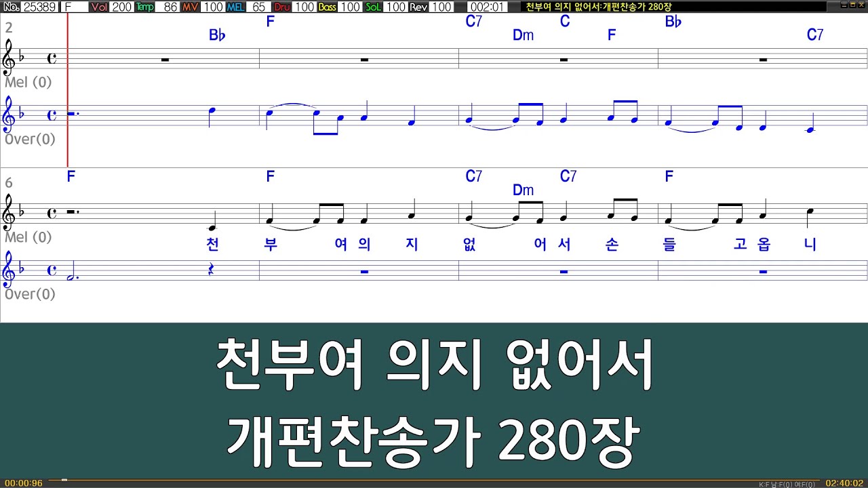The width and height of the screenshot is (868, 488).
Task: Click the elapsed time 00:00:96
Action: point(24,483)
